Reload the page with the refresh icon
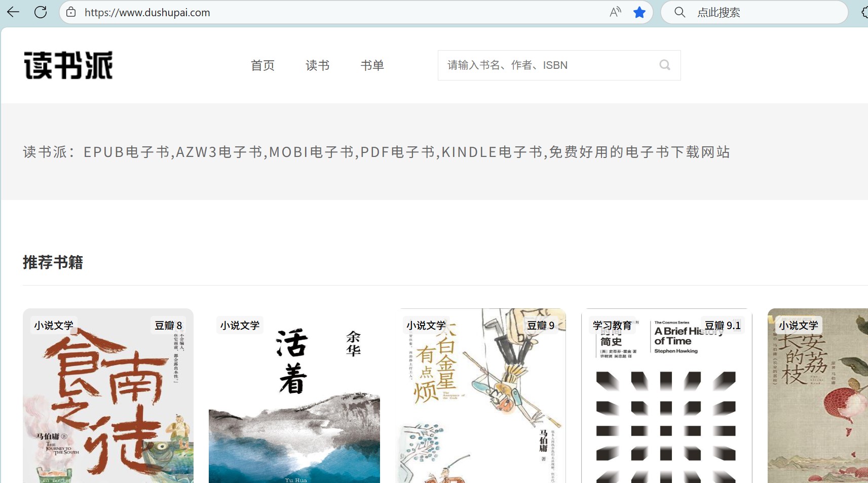This screenshot has height=483, width=868. pyautogui.click(x=41, y=12)
